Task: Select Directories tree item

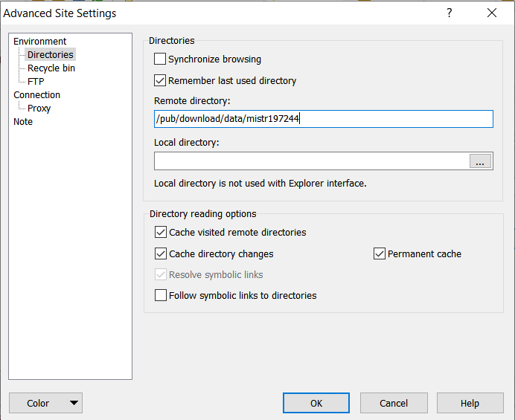Action: coord(51,55)
